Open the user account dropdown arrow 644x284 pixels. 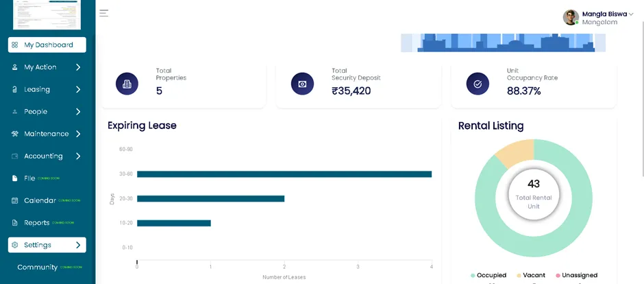[x=631, y=14]
